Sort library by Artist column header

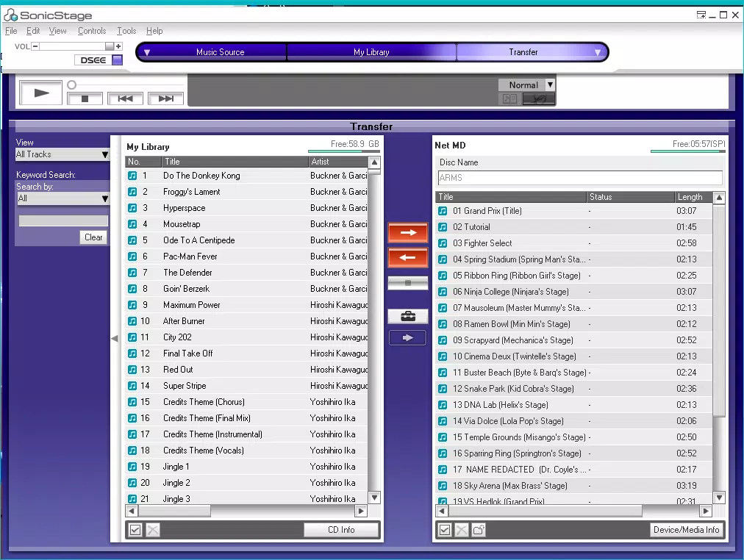(x=338, y=162)
